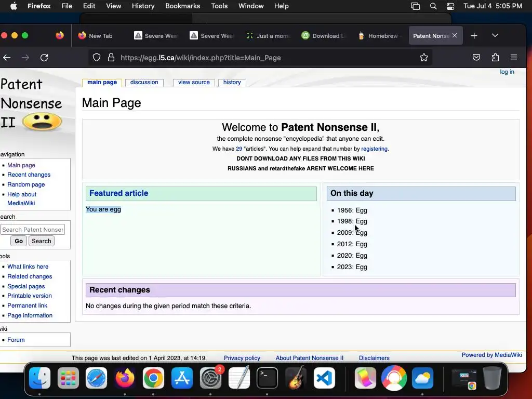Bookmark this page with the star icon
The height and width of the screenshot is (399, 532).
pyautogui.click(x=424, y=57)
